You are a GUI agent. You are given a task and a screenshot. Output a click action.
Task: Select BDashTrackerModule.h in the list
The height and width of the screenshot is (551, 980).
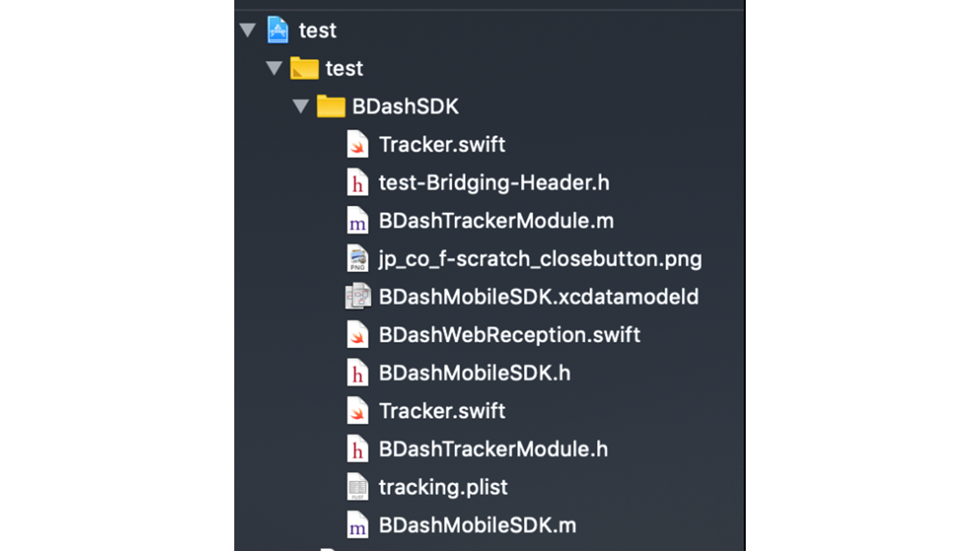point(493,449)
